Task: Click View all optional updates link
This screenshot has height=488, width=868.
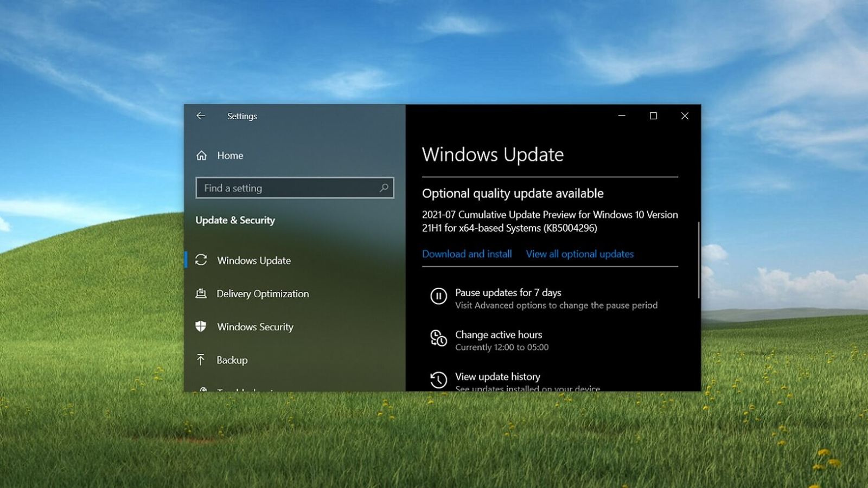Action: pyautogui.click(x=580, y=254)
